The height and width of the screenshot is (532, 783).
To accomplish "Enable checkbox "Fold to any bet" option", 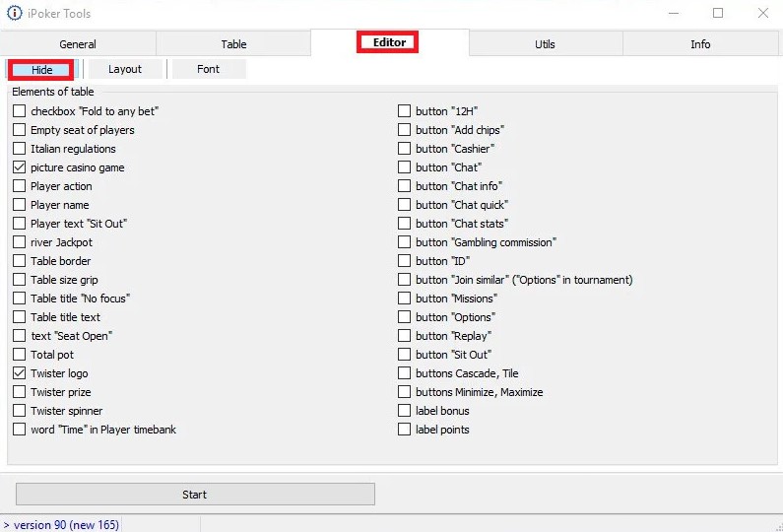I will (x=20, y=111).
